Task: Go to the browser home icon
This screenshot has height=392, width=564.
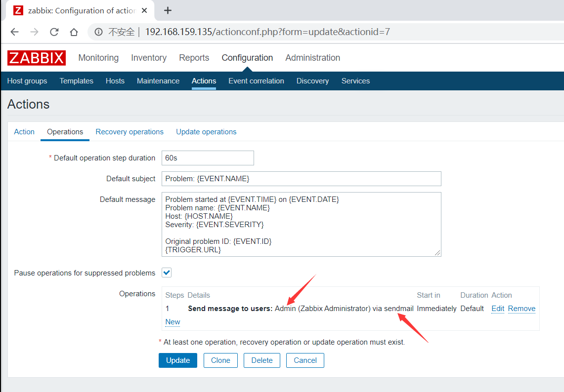Action: click(x=74, y=32)
